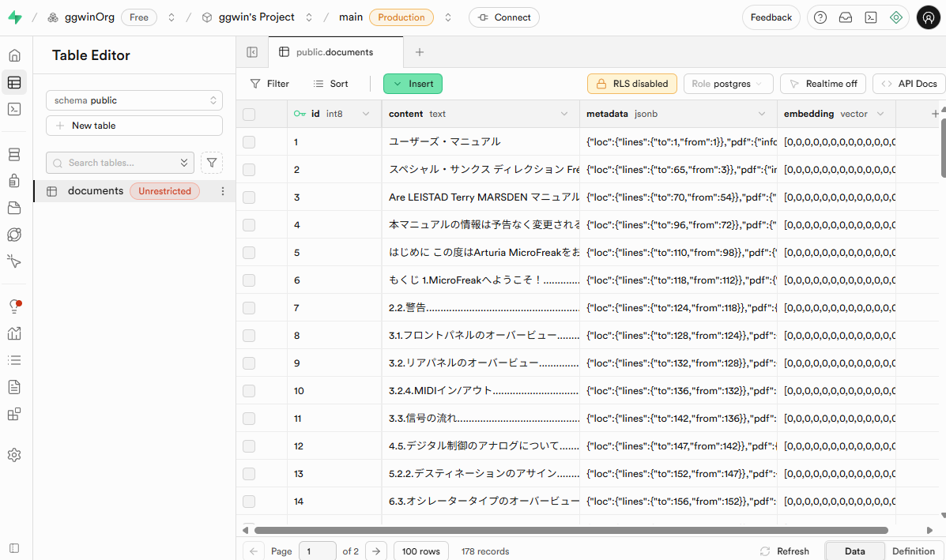Open the id column header dropdown
946x560 pixels.
(x=366, y=114)
